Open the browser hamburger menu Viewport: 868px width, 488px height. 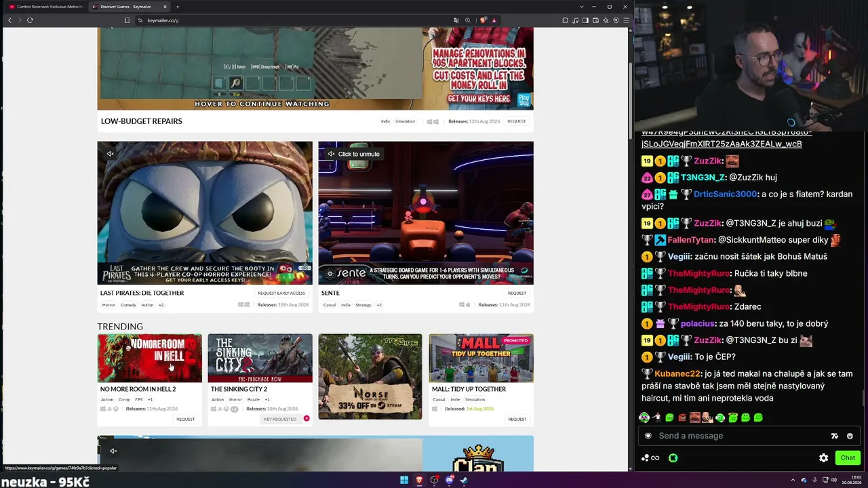tap(626, 20)
